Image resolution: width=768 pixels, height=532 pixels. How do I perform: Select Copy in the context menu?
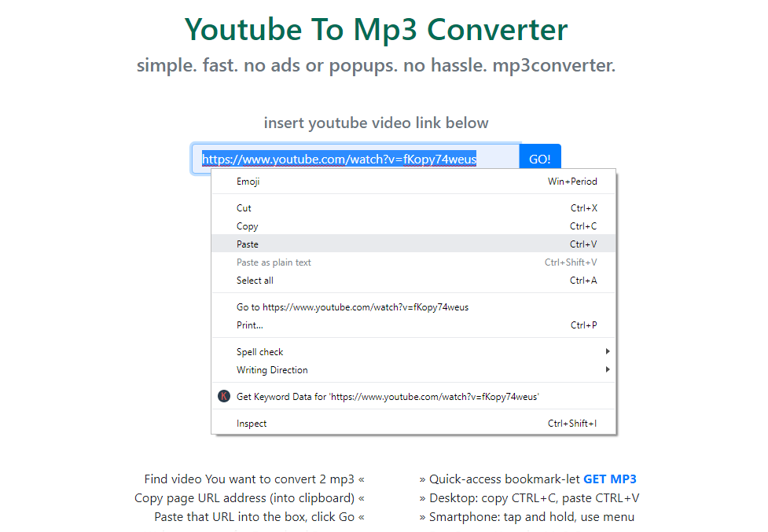click(x=248, y=226)
